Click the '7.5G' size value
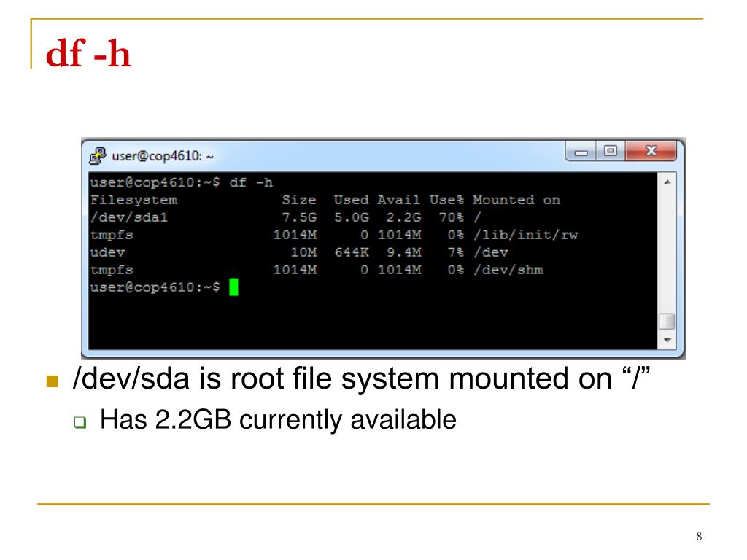Viewport: 747px width, 560px height. pos(299,217)
